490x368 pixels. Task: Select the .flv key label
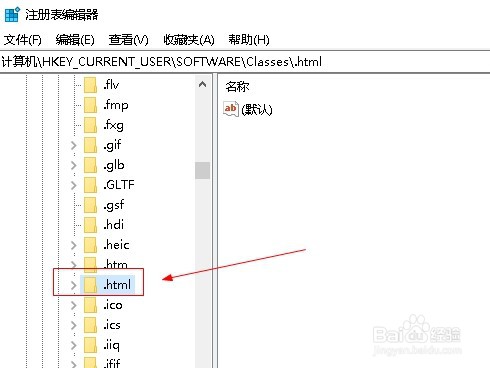coord(111,85)
